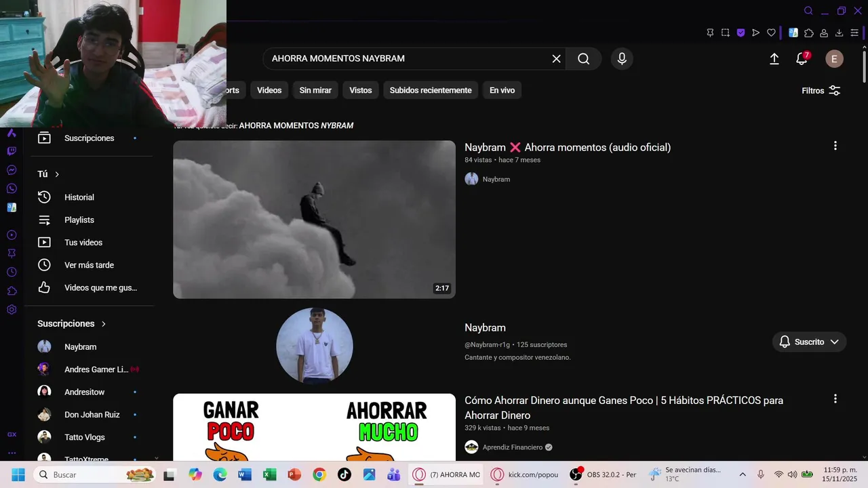The height and width of the screenshot is (488, 868).
Task: Open Opera pinboards pin icon in toolbar
Action: (710, 33)
